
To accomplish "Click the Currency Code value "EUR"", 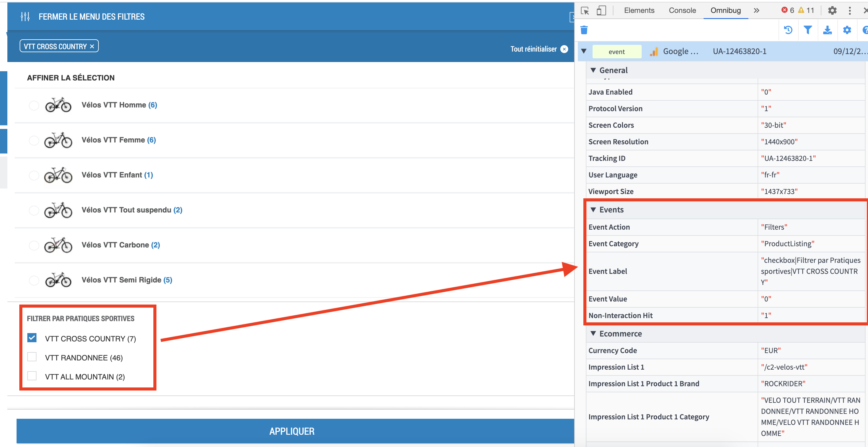I will (771, 350).
